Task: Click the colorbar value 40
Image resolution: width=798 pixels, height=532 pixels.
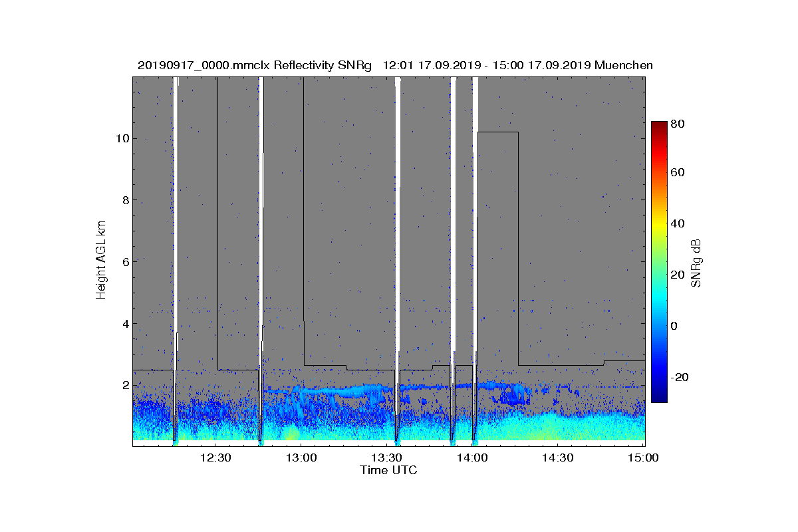Action: (x=678, y=223)
